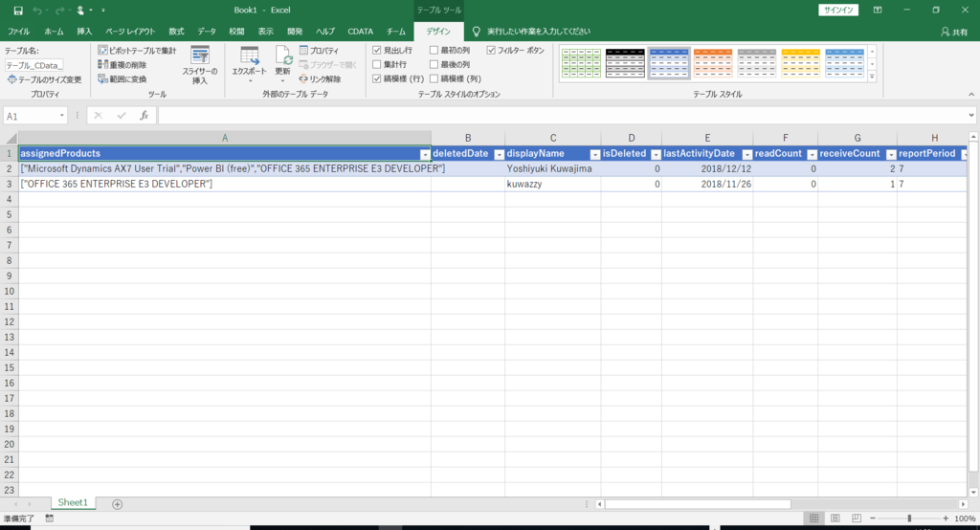The width and height of the screenshot is (980, 530).
Task: Switch to Page Layout view icon
Action: point(835,519)
